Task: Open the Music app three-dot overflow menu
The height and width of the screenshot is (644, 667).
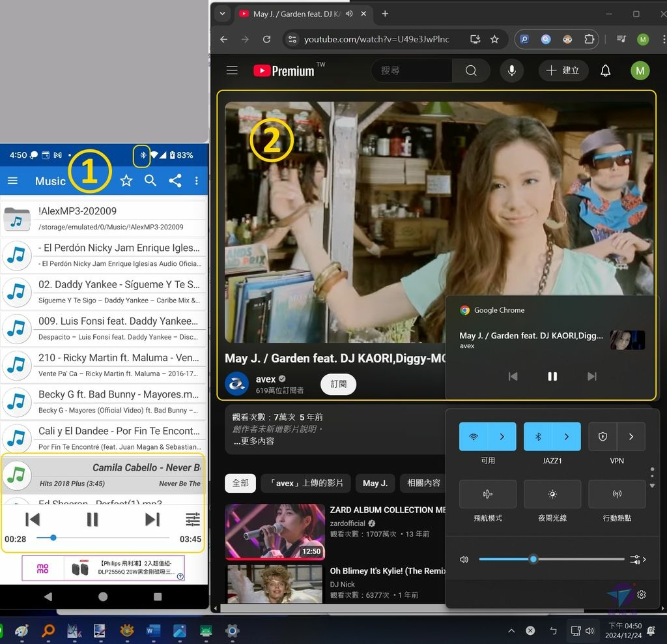Action: (197, 181)
